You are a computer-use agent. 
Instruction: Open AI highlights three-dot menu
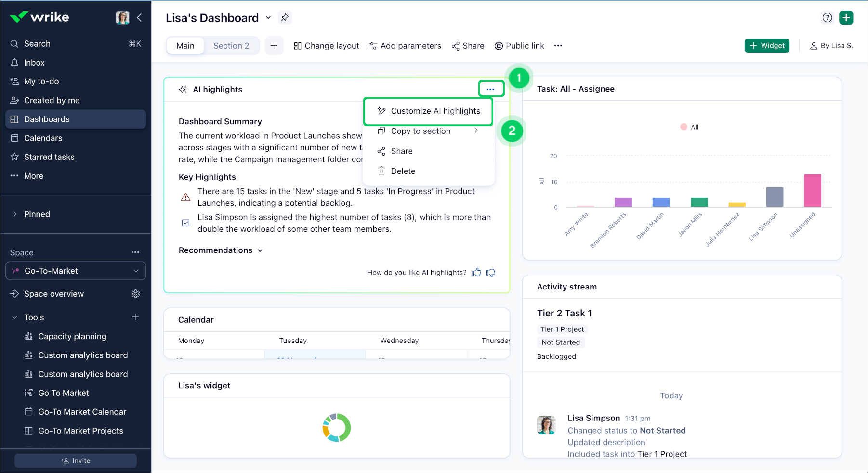(490, 89)
